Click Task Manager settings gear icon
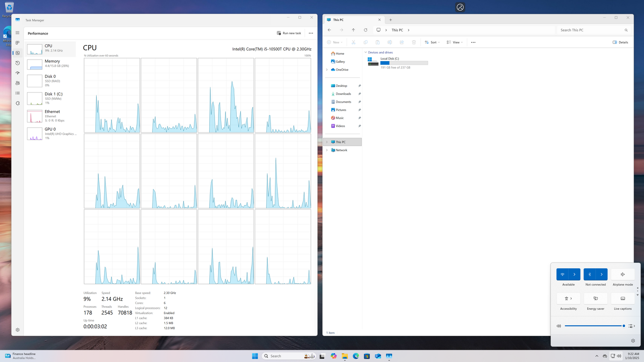Viewport: 644px width, 362px height. tap(17, 330)
